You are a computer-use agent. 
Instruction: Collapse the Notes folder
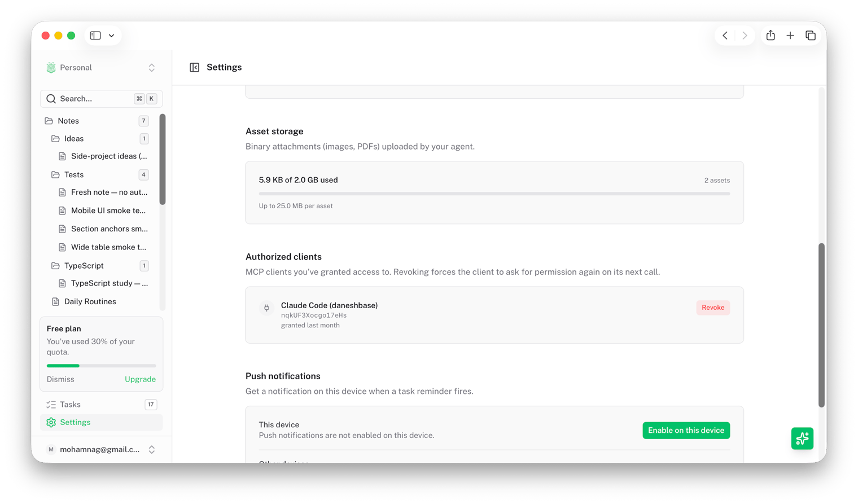pos(97,121)
